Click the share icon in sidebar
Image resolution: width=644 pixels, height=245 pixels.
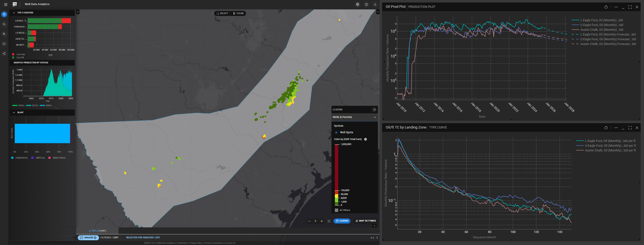click(4, 54)
